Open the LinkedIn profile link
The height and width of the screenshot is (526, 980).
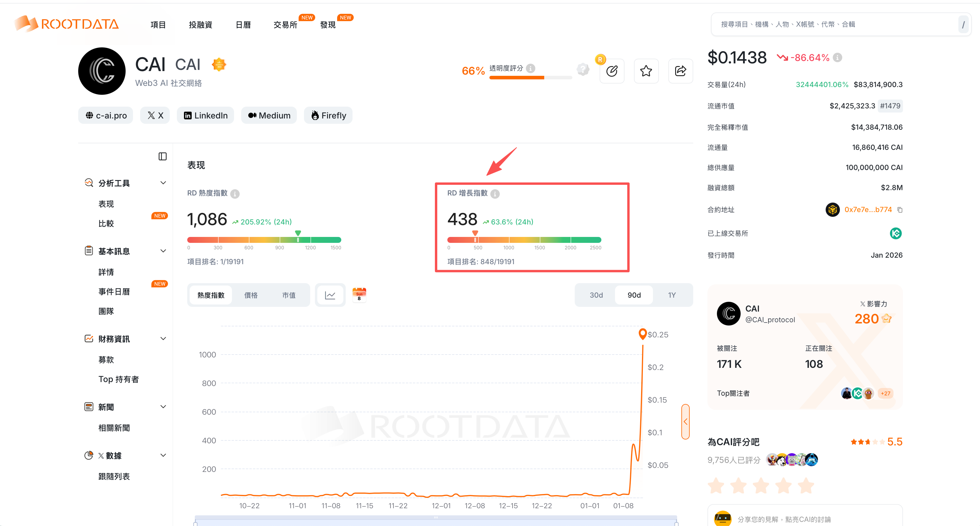point(205,115)
